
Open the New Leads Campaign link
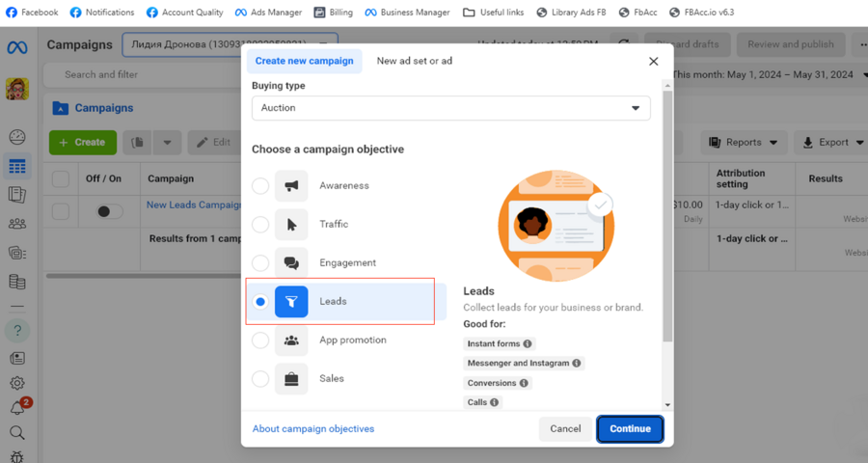pos(194,204)
